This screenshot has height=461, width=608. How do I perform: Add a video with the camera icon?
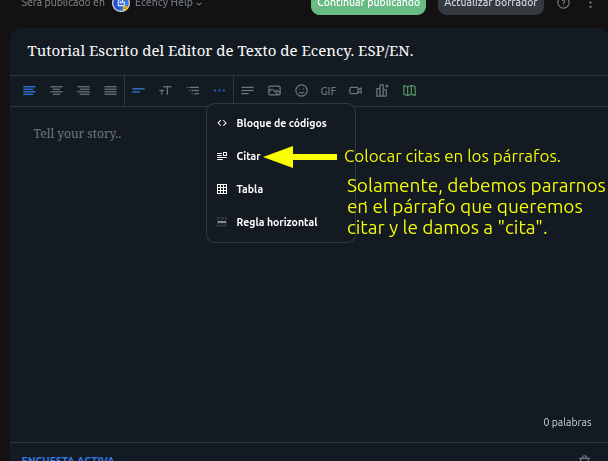click(x=356, y=91)
